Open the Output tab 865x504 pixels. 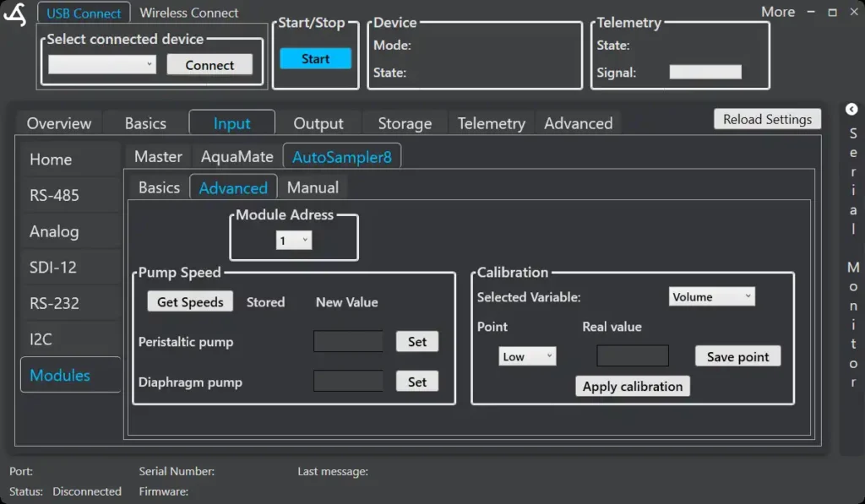point(318,123)
